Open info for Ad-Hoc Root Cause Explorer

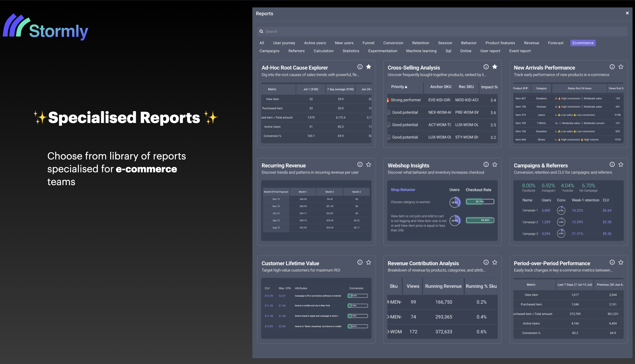(x=360, y=67)
